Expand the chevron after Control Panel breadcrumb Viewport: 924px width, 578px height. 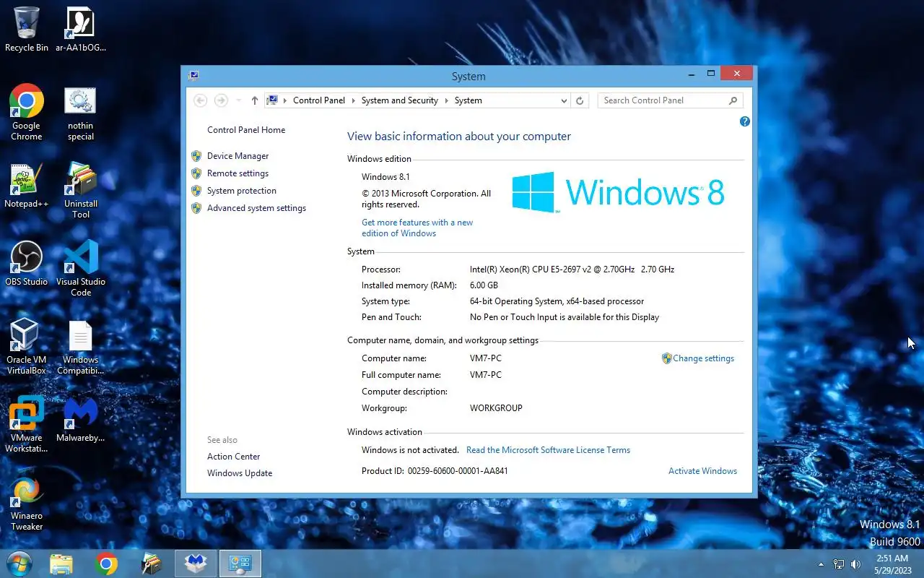tap(354, 100)
